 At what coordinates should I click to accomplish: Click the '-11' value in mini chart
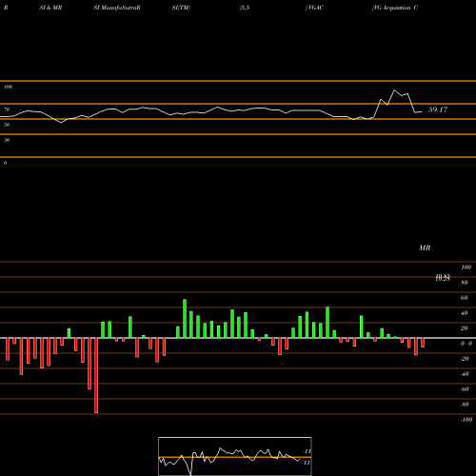point(307,451)
